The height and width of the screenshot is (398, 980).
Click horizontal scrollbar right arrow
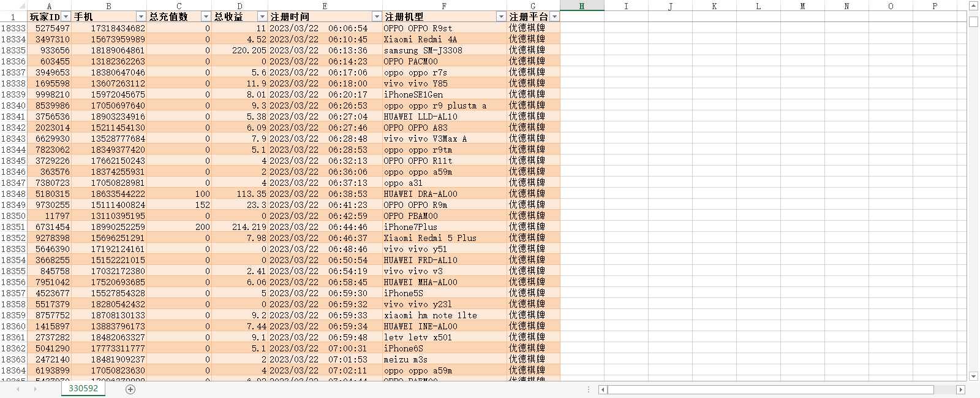coord(960,389)
